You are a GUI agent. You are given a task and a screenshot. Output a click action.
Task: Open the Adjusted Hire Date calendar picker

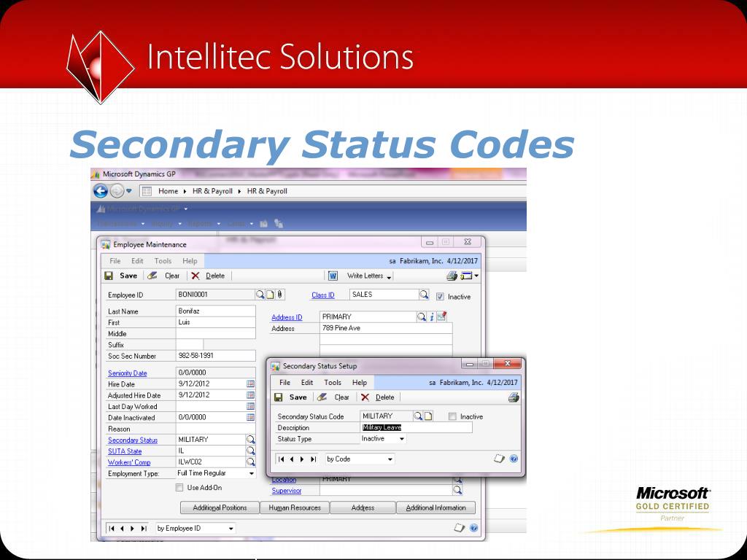[251, 394]
